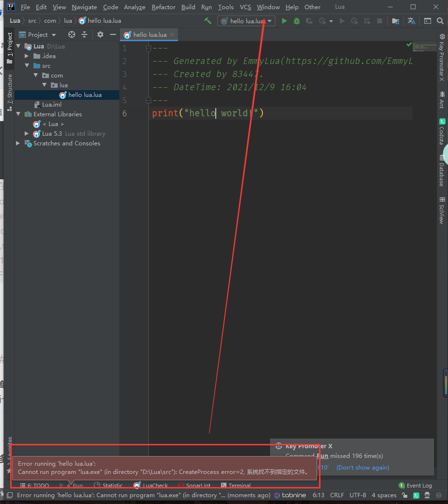Open the Refactor menu
The image size is (448, 504).
click(x=163, y=7)
